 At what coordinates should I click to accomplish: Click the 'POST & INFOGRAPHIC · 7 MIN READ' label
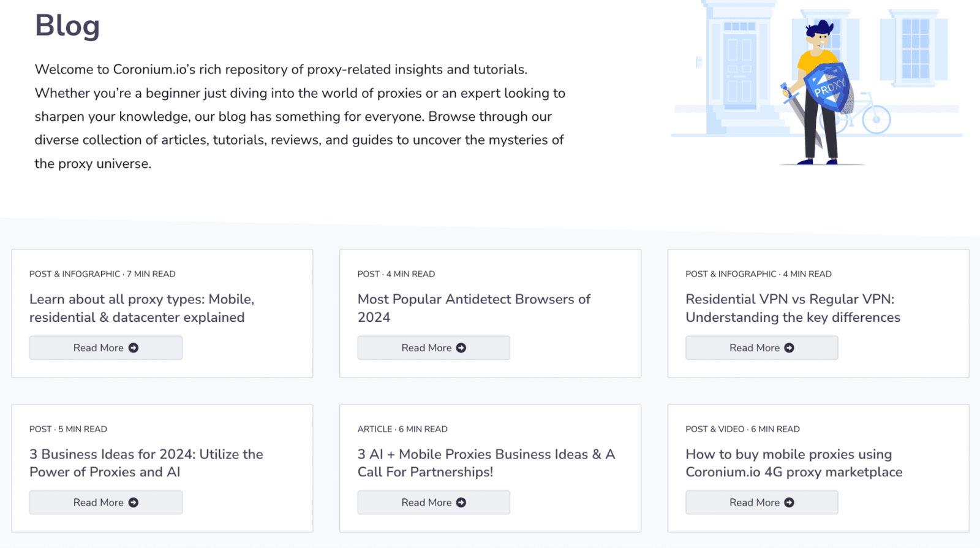pos(102,274)
